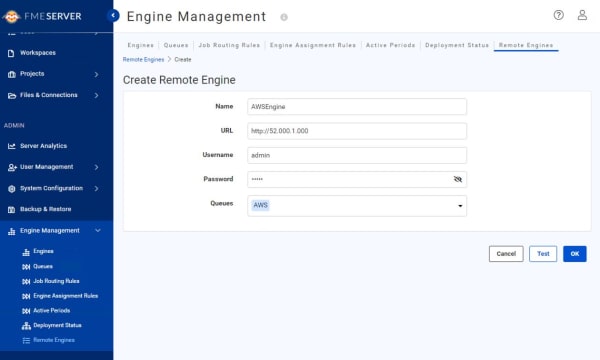
Task: Click the Password input field
Action: [x=357, y=179]
